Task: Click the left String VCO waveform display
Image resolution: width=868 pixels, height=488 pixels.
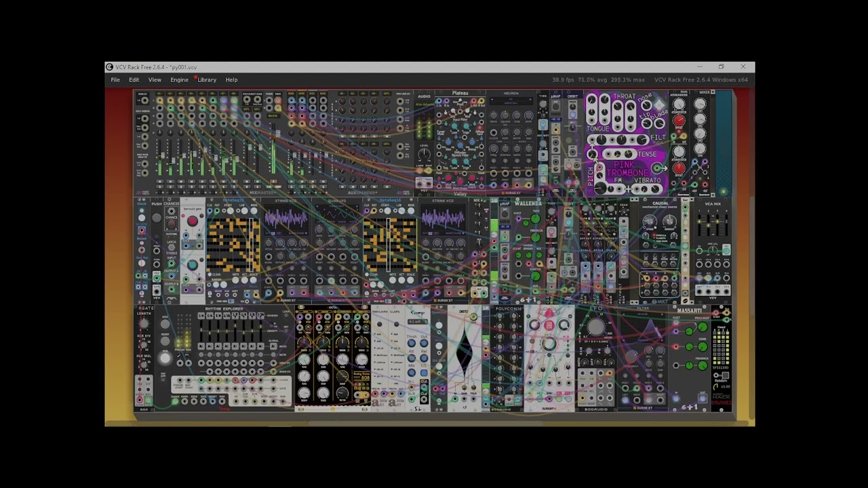Action: pos(286,219)
